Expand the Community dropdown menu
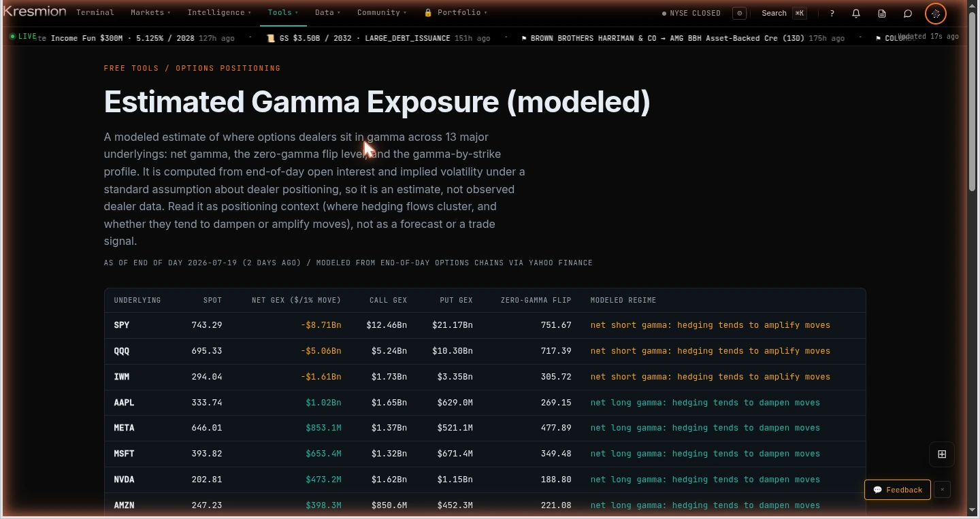The image size is (980, 519). pos(382,12)
